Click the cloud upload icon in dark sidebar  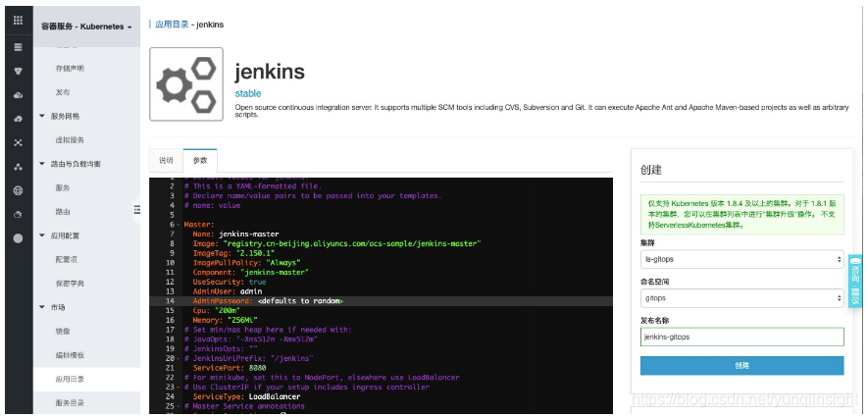click(x=19, y=119)
